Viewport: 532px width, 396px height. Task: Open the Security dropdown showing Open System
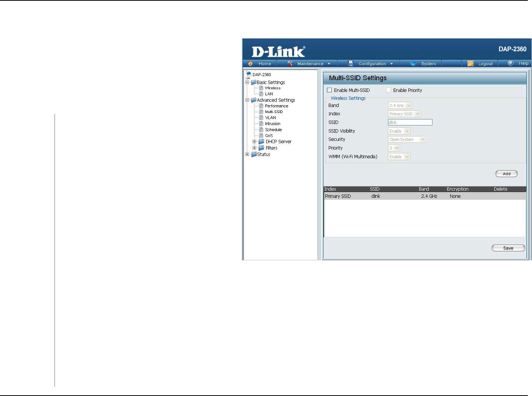[x=407, y=139]
